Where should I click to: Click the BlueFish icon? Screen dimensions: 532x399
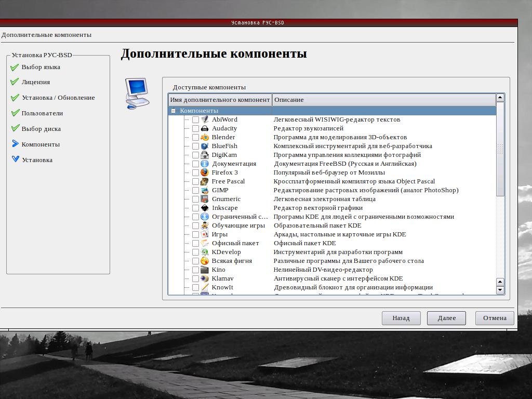tap(205, 146)
